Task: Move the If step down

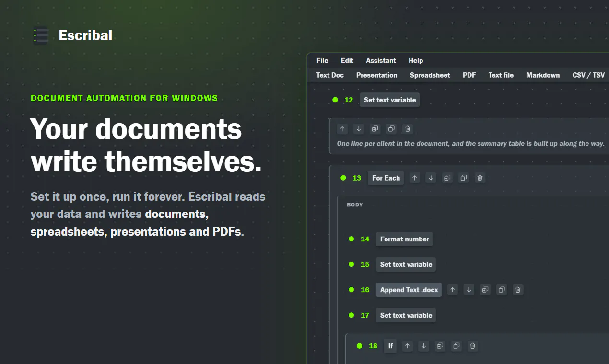Action: coord(423,346)
